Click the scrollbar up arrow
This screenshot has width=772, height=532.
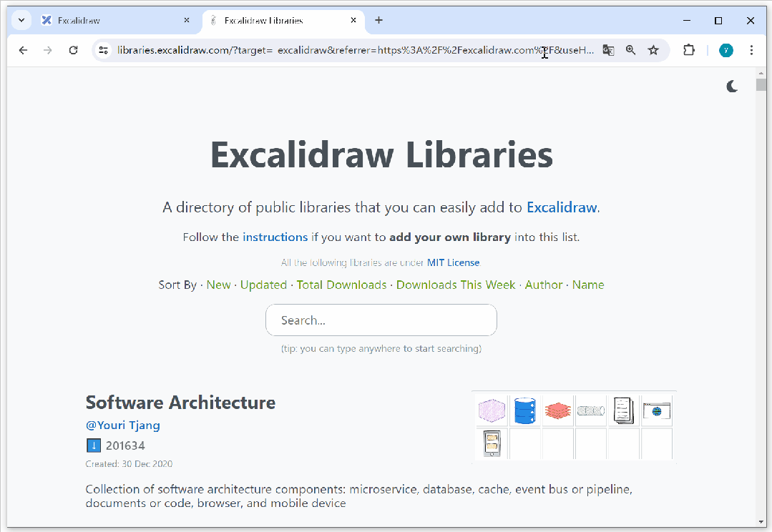[761, 73]
